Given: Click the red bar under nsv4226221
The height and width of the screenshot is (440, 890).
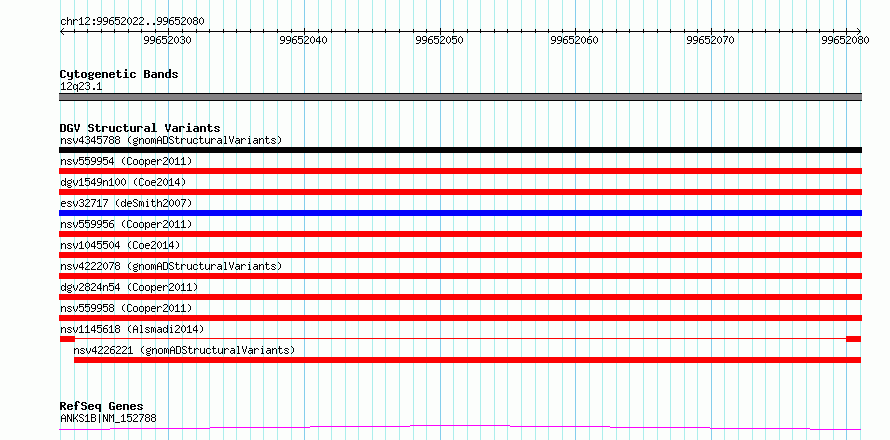Looking at the screenshot, I should 467,360.
